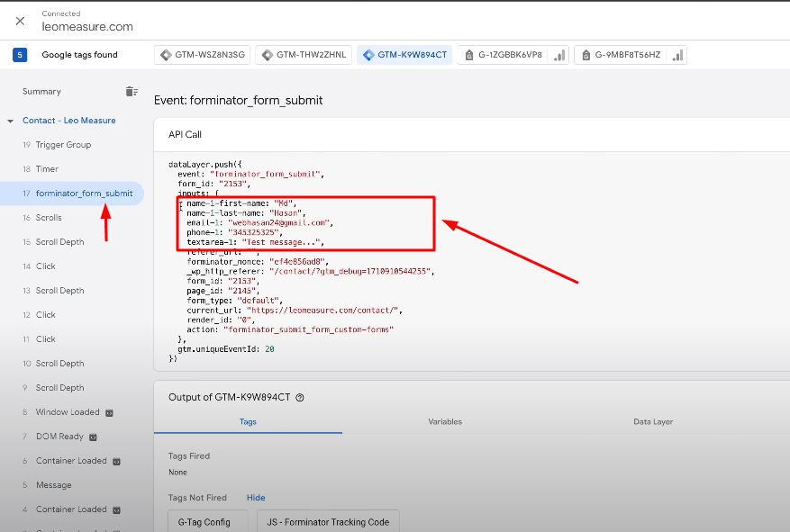Select event 4 Container Loaded

click(72, 509)
